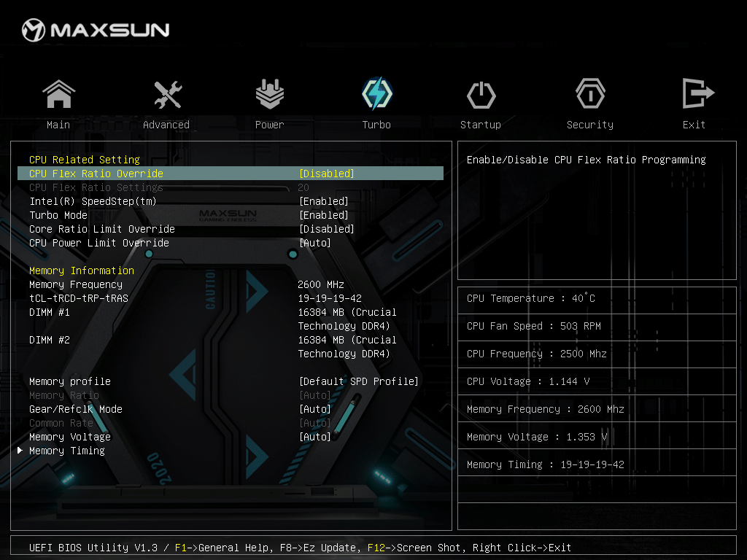The height and width of the screenshot is (560, 747).
Task: Click the greyed Common Rate Auto value
Action: pos(315,423)
